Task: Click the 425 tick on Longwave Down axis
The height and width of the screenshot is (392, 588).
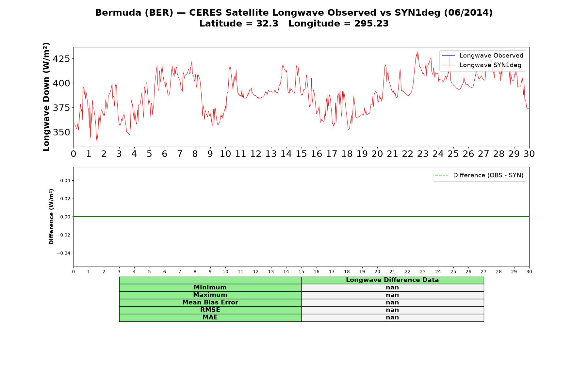Action: [x=61, y=59]
